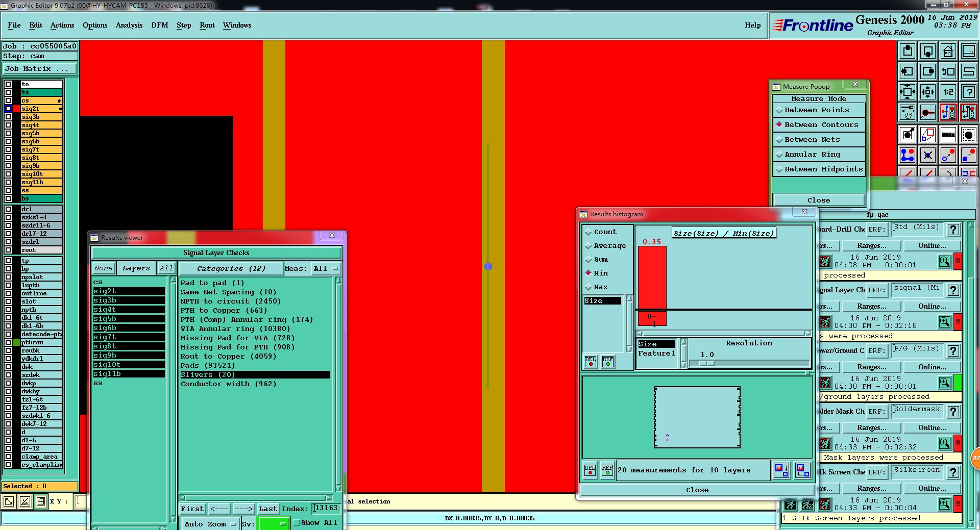
Task: Click the question mark help icon in the toolbar
Action: click(969, 92)
